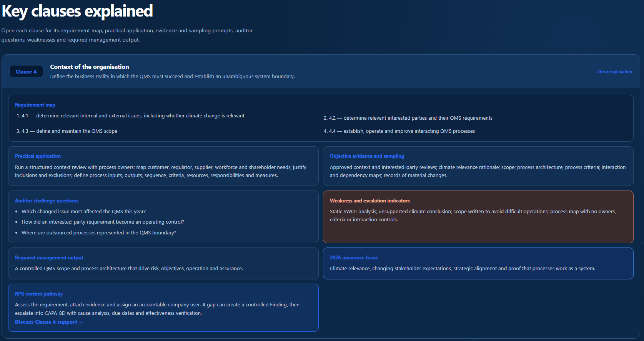The width and height of the screenshot is (644, 341).
Task: Select question about outsourced processes in QMS boundary
Action: click(x=99, y=232)
